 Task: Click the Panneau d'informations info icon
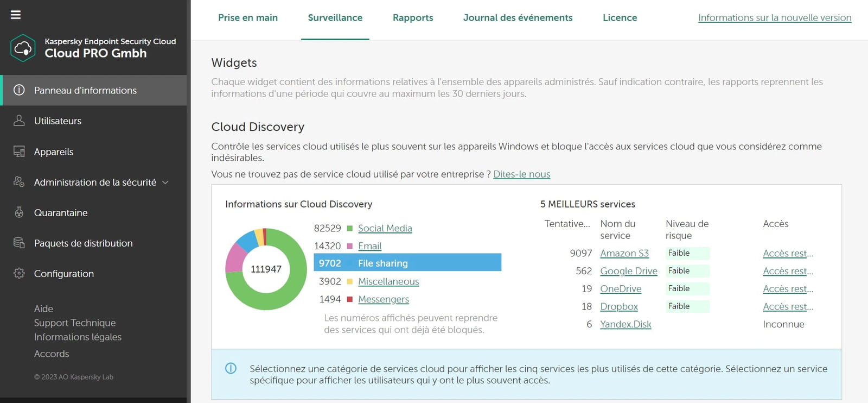(19, 90)
